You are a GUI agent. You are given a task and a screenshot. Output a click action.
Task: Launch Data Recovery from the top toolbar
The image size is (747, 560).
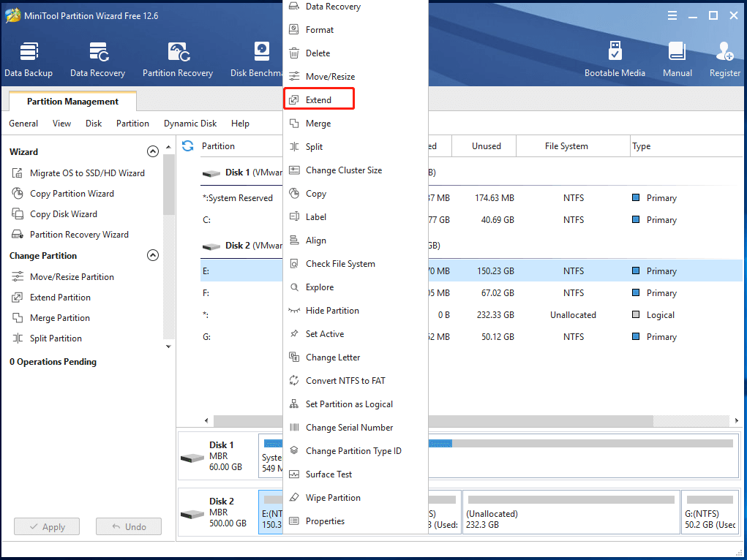(97, 59)
